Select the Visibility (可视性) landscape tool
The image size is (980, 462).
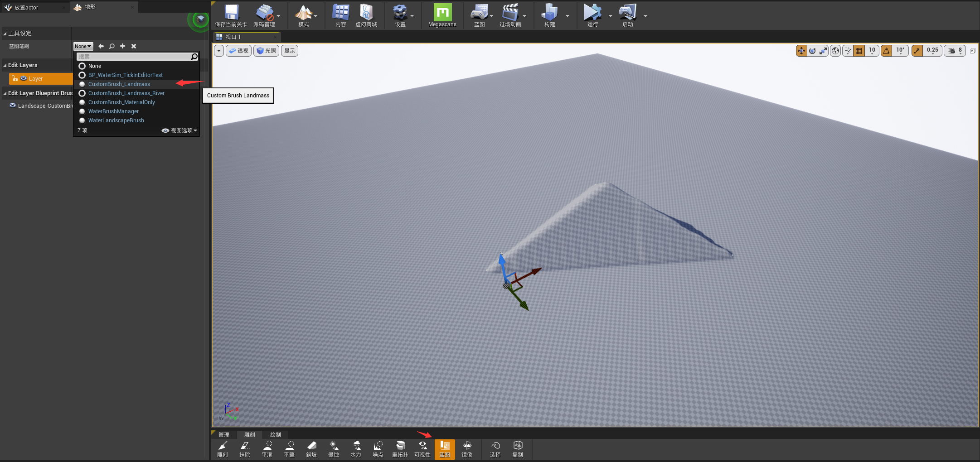pos(422,449)
